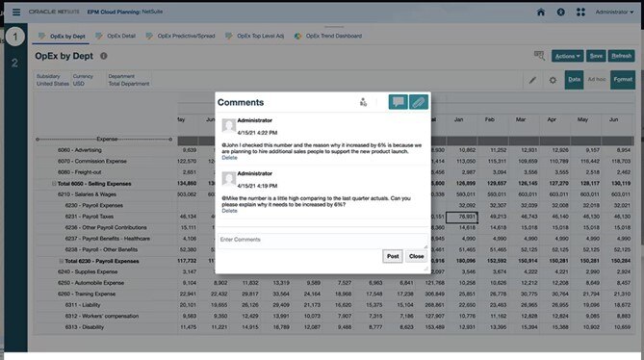Click the Feb column header

[x=490, y=119]
